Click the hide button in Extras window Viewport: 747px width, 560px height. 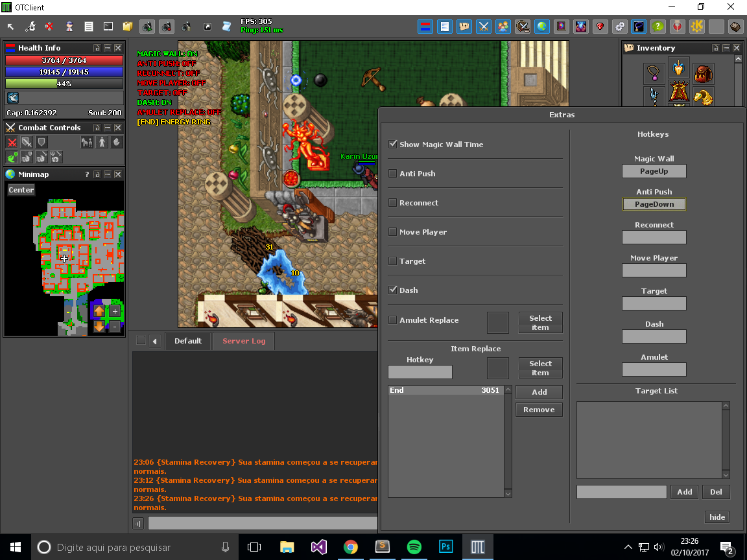(717, 517)
